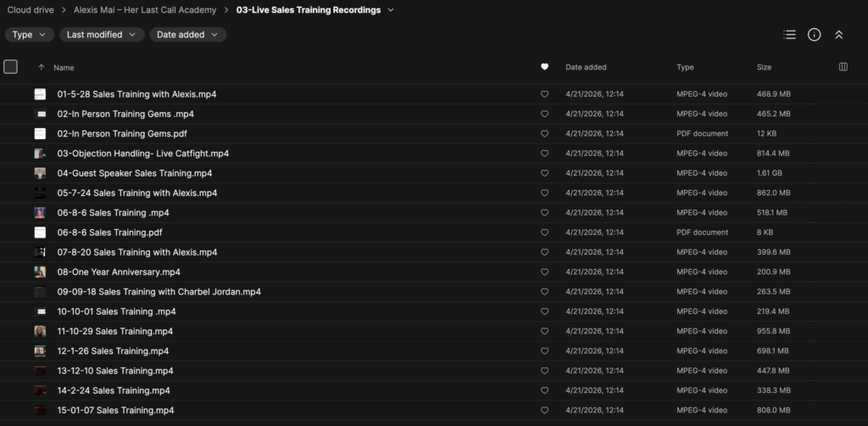This screenshot has height=426, width=868.
Task: Switch to list view layout icon
Action: click(x=790, y=35)
